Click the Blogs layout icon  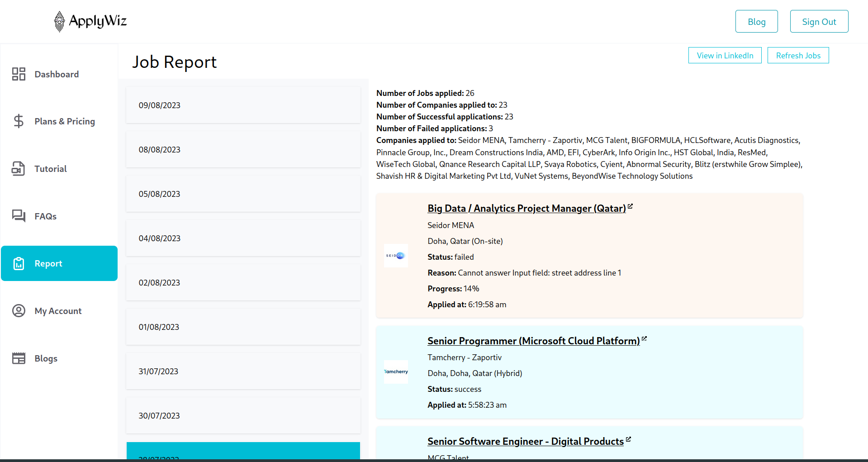coord(19,358)
